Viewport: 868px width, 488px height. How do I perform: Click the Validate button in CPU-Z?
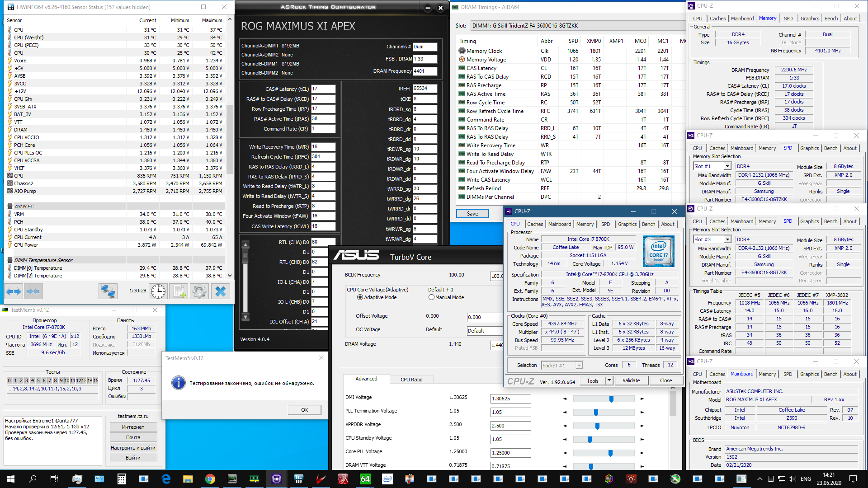[x=631, y=380]
